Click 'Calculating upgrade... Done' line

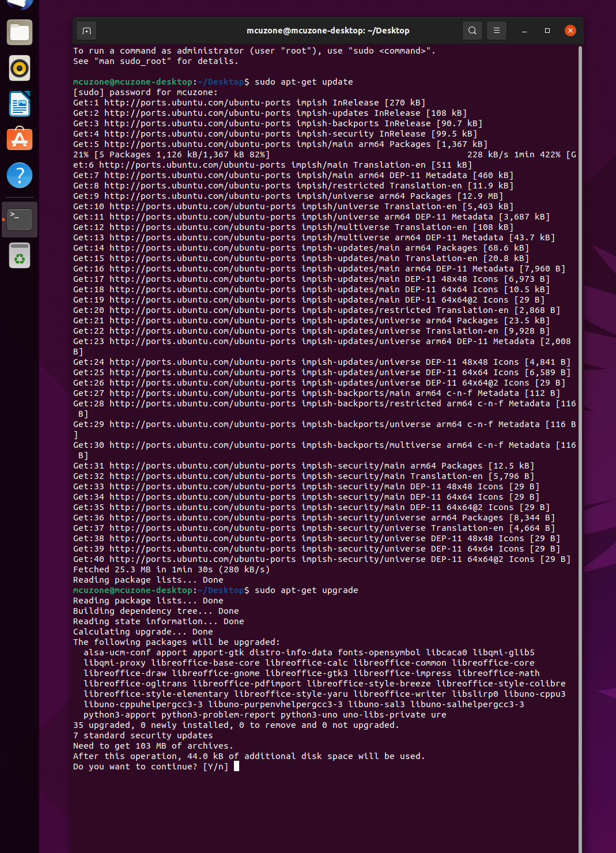pos(143,632)
